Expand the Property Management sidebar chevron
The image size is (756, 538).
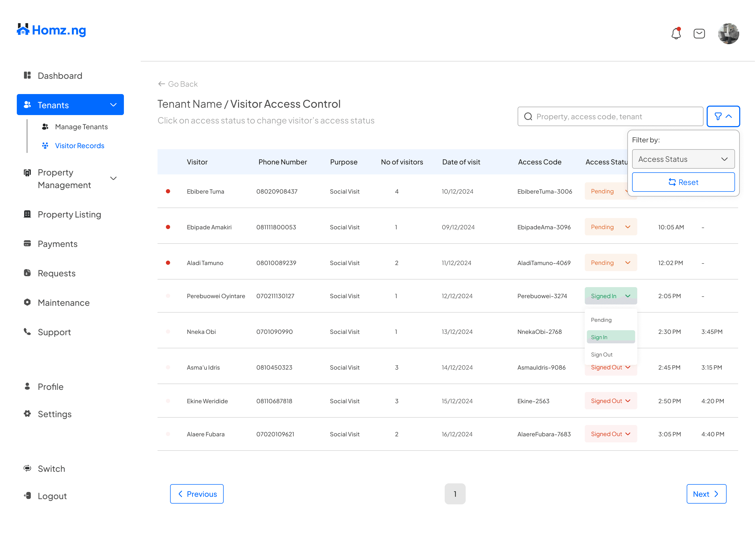113,179
